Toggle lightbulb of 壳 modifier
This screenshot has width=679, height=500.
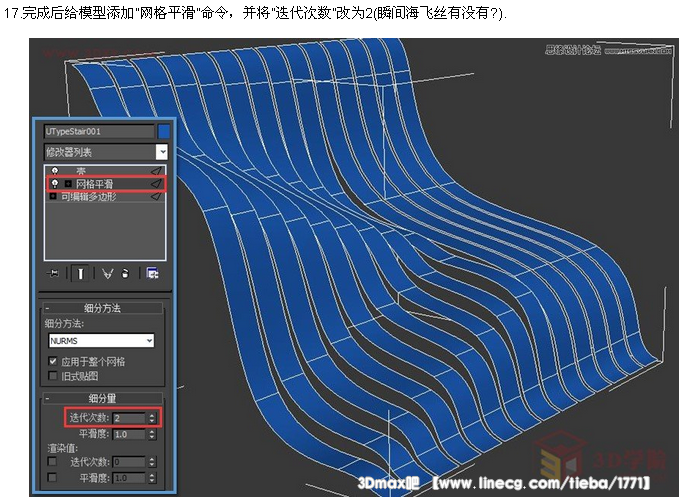click(55, 171)
